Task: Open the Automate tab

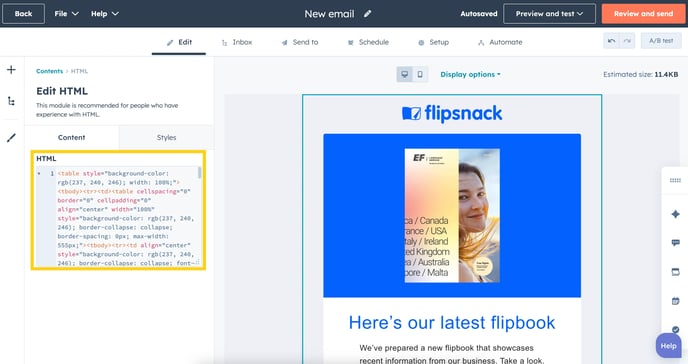Action: coord(500,42)
